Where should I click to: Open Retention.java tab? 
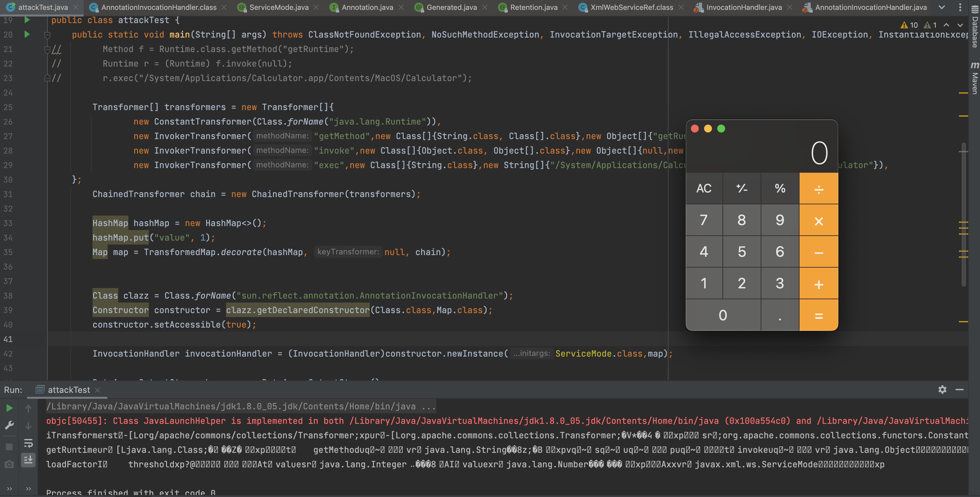click(x=533, y=7)
